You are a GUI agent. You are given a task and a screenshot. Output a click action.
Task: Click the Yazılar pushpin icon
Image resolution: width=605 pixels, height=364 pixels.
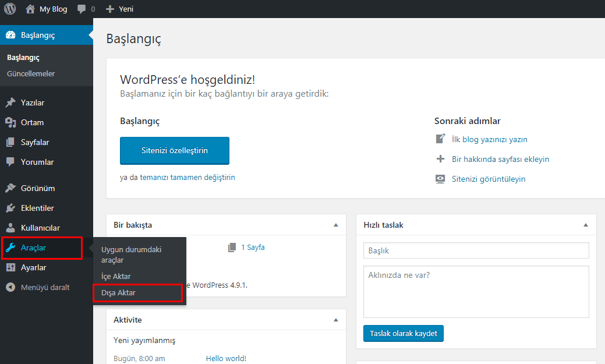[10, 103]
